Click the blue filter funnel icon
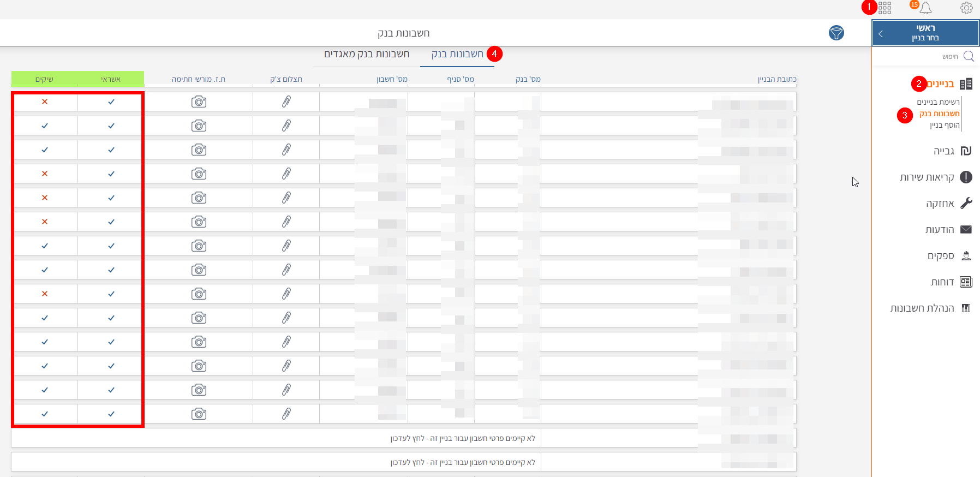The height and width of the screenshot is (477, 980). click(836, 33)
